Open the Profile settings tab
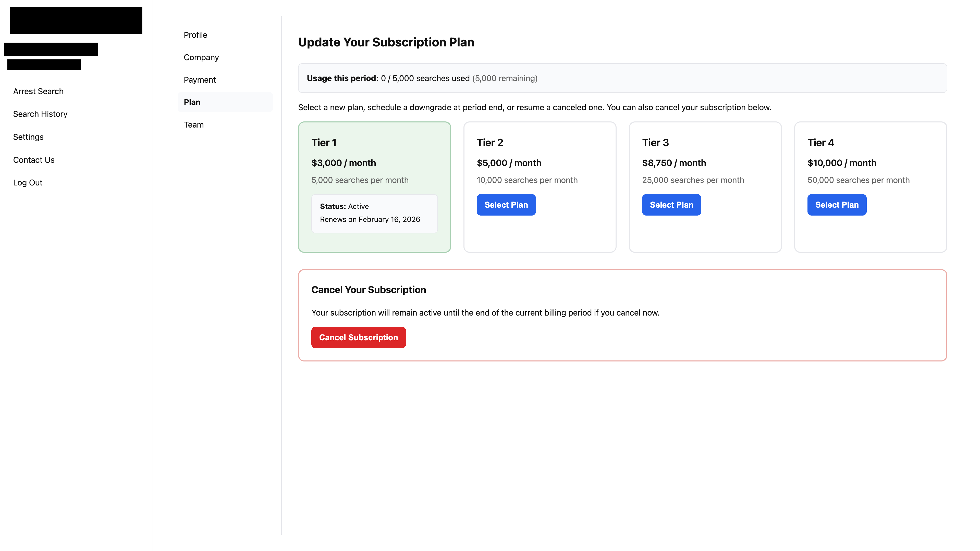This screenshot has height=551, width=980. click(x=195, y=35)
